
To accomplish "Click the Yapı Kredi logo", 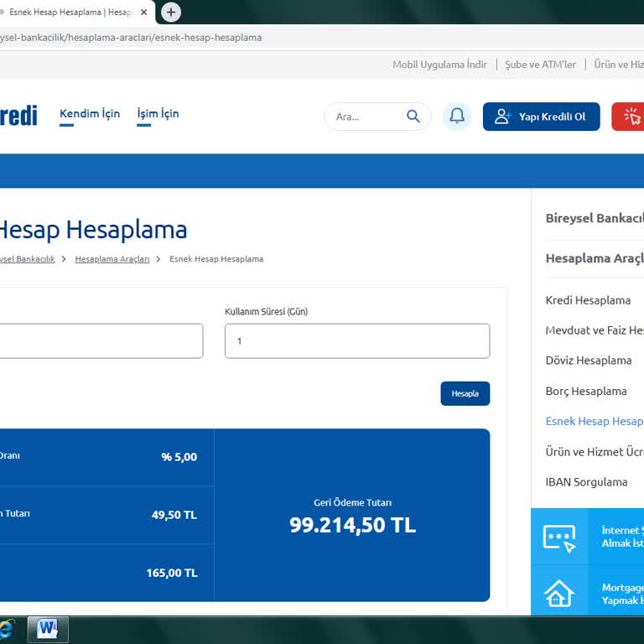I will [18, 116].
